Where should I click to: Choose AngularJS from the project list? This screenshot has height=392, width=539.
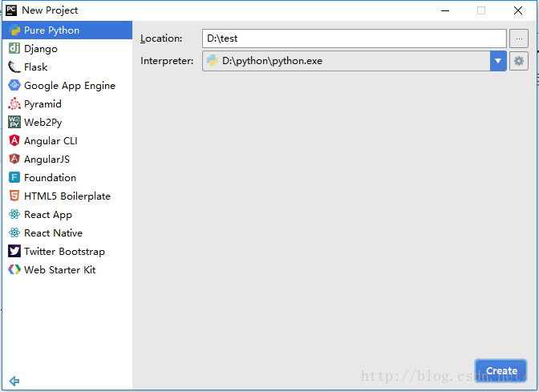point(47,160)
